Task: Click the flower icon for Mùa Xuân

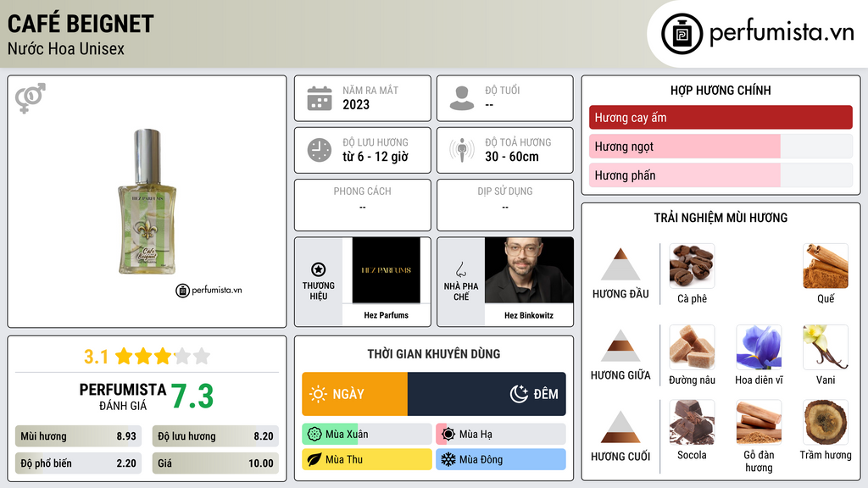Action: (x=314, y=435)
